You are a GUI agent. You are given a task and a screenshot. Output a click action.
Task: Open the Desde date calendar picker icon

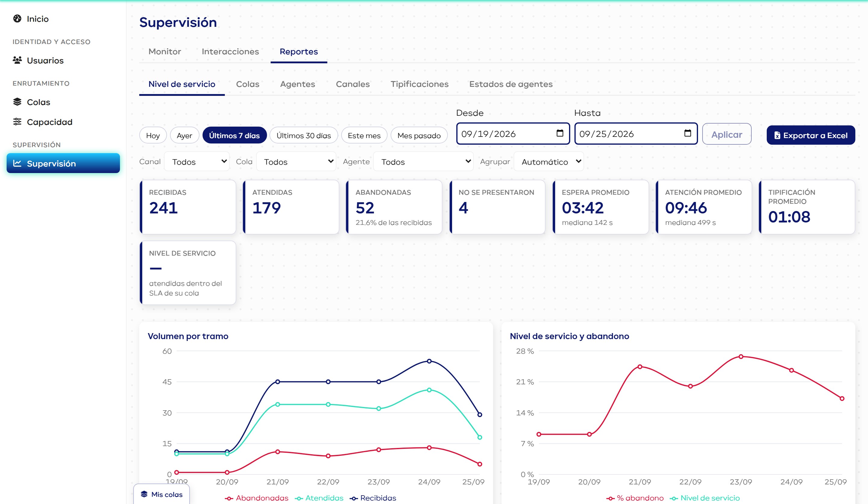click(560, 133)
